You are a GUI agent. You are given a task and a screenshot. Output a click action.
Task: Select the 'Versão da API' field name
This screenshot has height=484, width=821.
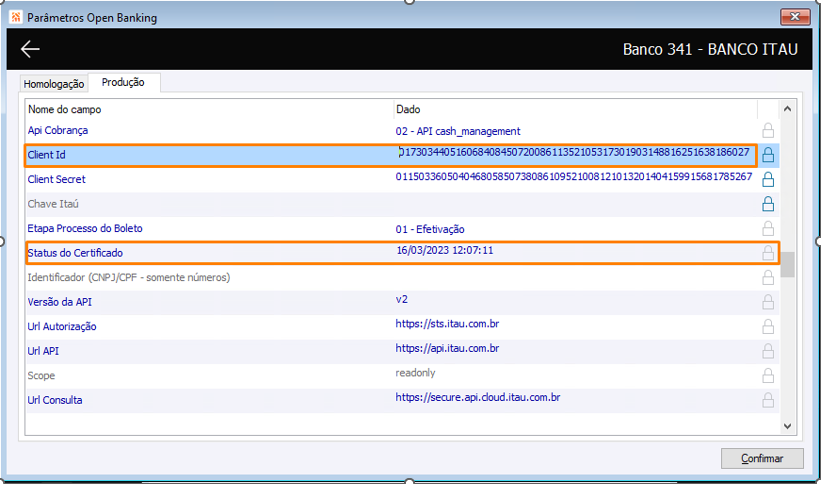click(60, 302)
